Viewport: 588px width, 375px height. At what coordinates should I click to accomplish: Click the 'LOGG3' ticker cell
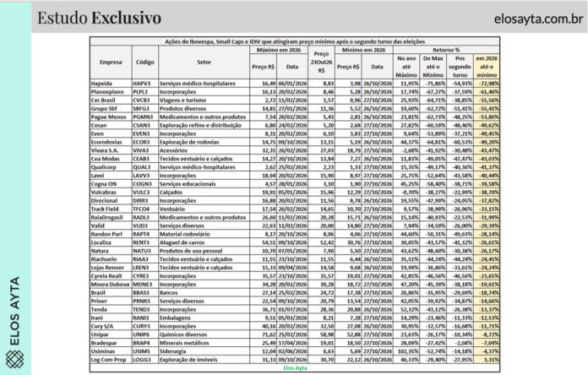[145, 360]
